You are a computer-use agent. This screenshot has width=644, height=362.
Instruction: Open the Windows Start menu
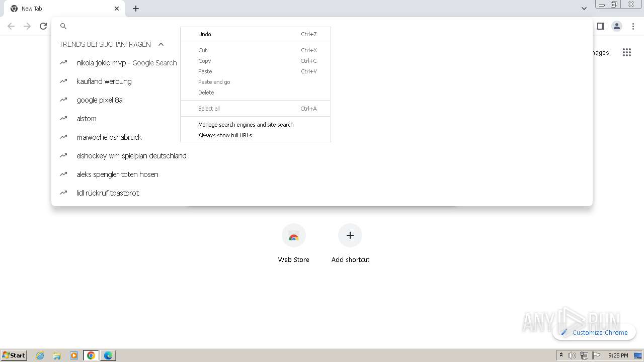(x=14, y=355)
